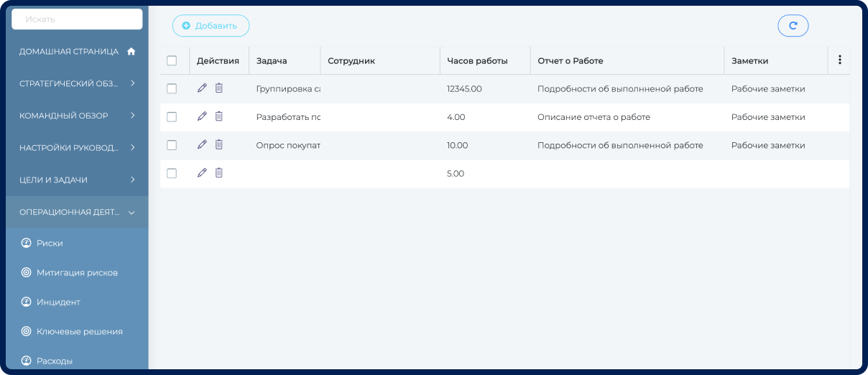Click the home icon next to Домашняя страница

tap(131, 52)
